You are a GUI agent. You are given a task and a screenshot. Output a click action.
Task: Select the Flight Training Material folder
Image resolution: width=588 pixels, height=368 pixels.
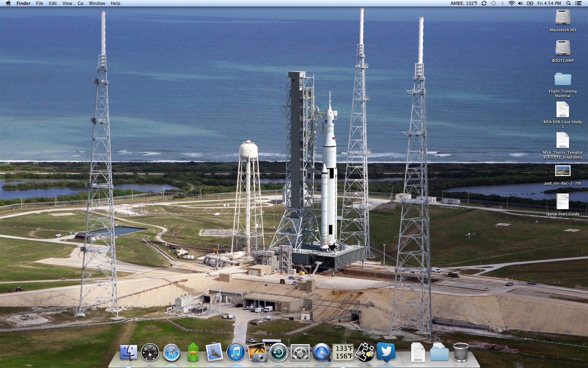tap(563, 79)
